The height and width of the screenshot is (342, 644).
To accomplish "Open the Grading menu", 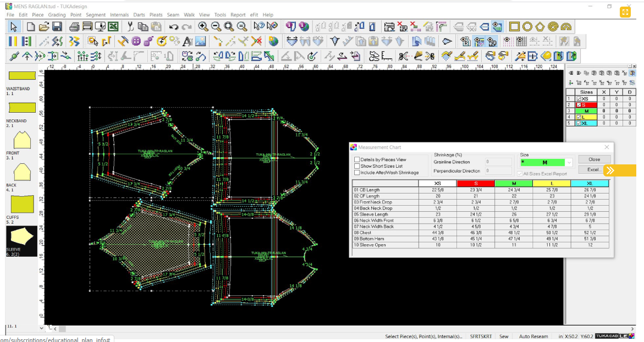I will coord(57,15).
